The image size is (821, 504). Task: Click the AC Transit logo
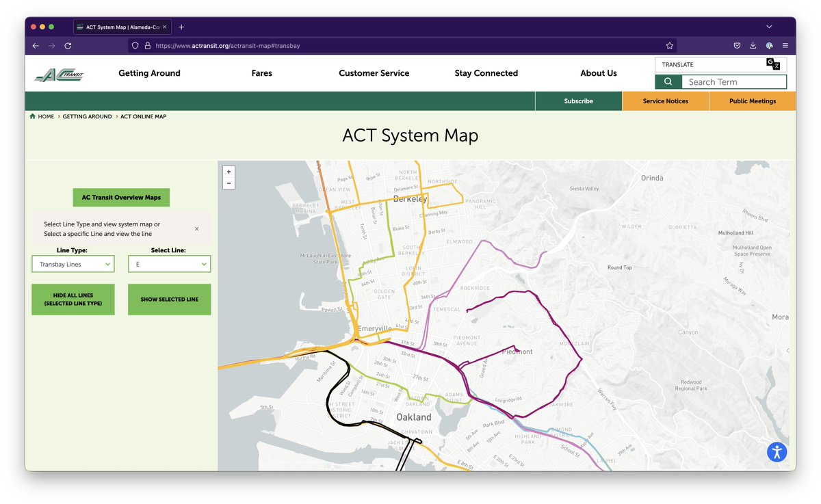click(59, 75)
